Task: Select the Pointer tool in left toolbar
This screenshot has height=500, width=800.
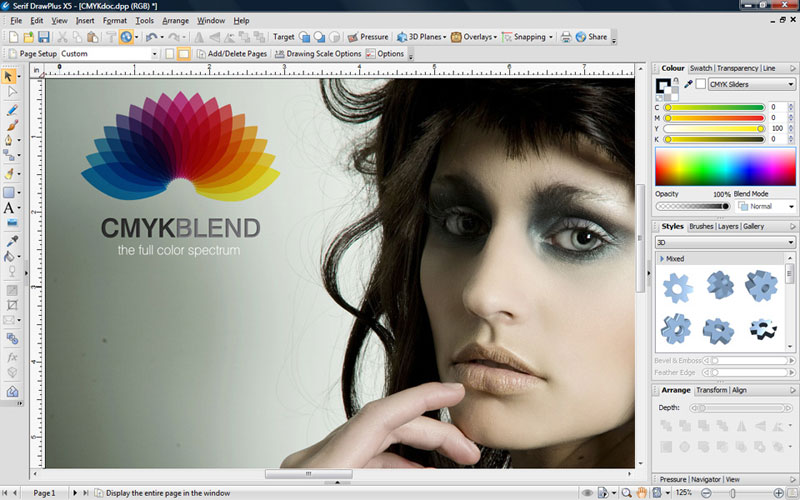Action: (10, 76)
